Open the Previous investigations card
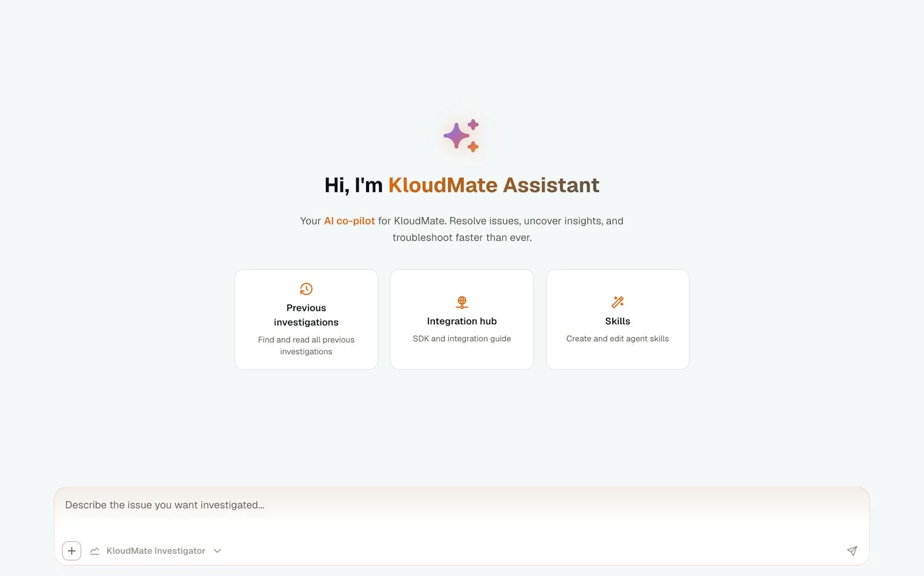Viewport: 924px width, 576px height. click(306, 319)
